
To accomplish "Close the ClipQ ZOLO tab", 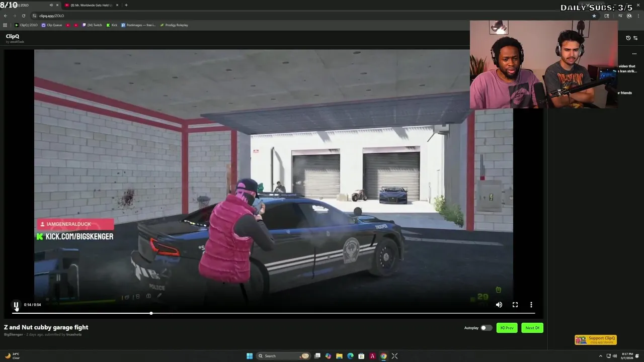I will pos(57,5).
